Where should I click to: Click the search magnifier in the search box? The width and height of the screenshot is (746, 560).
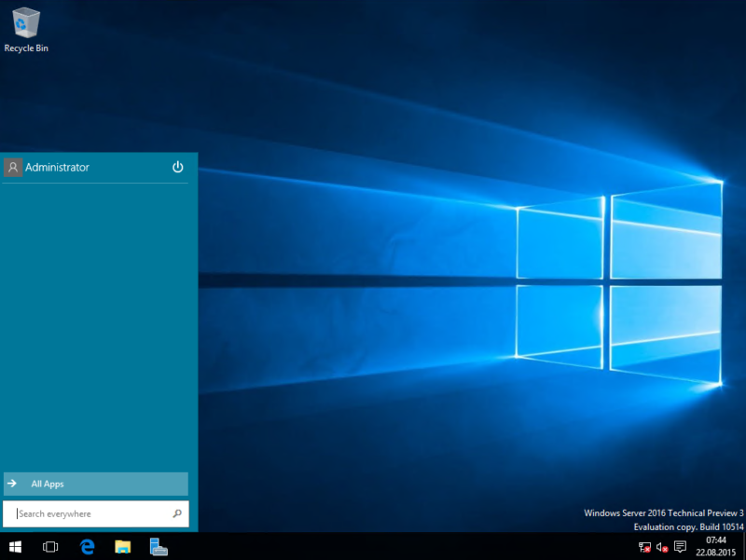[x=176, y=513]
